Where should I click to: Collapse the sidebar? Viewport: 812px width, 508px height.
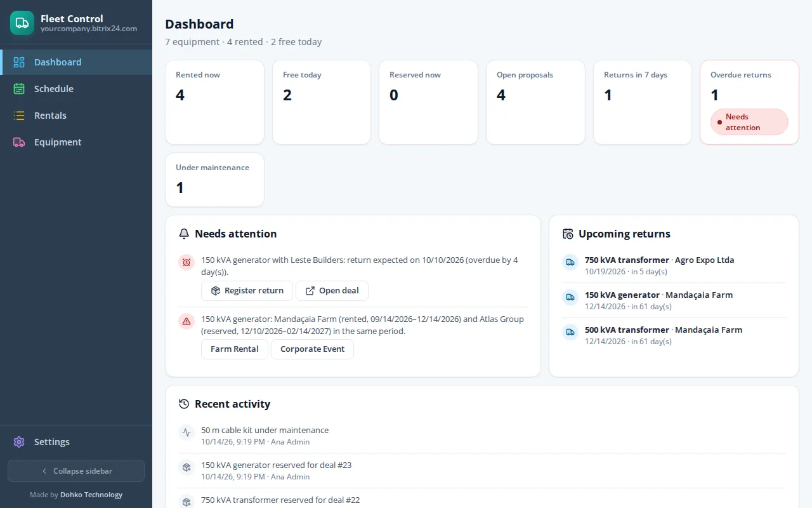[x=76, y=471]
